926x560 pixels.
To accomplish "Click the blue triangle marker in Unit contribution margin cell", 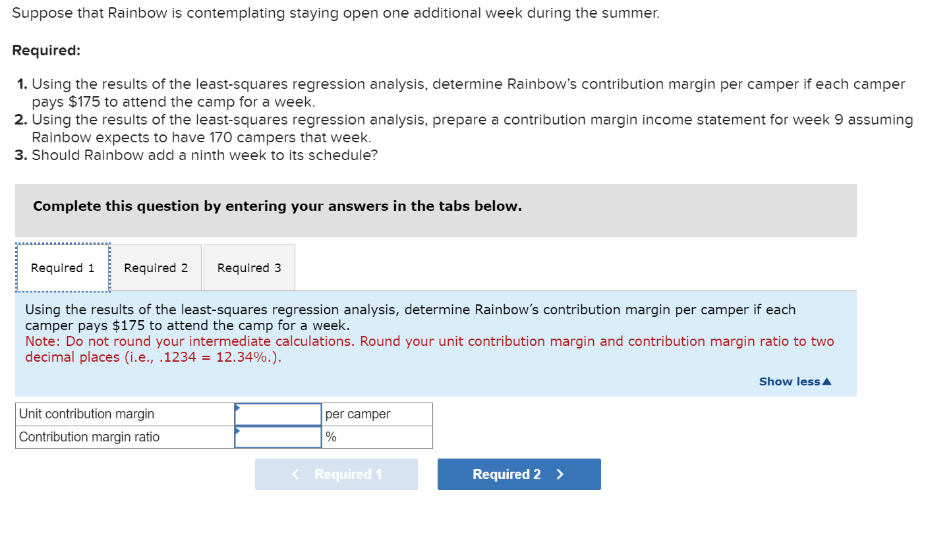I will [x=238, y=409].
